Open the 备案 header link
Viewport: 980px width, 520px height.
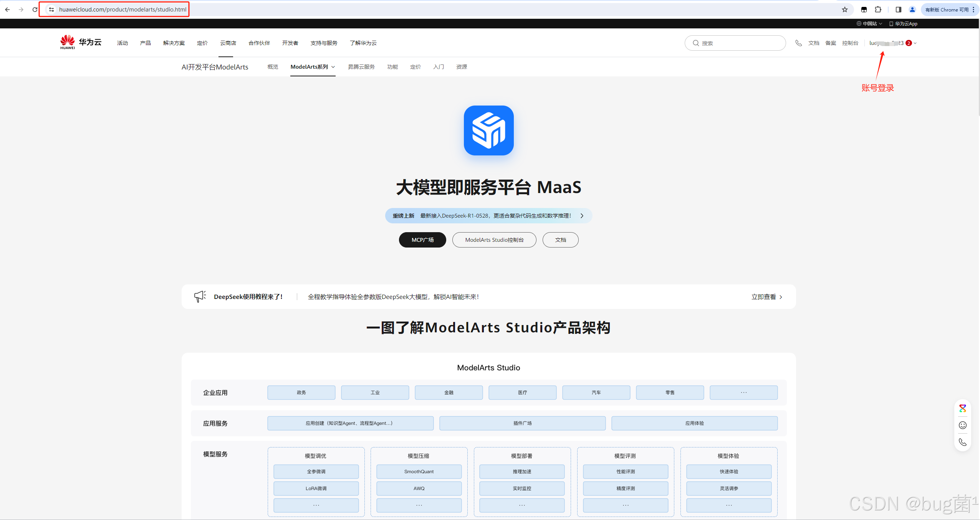coord(831,43)
